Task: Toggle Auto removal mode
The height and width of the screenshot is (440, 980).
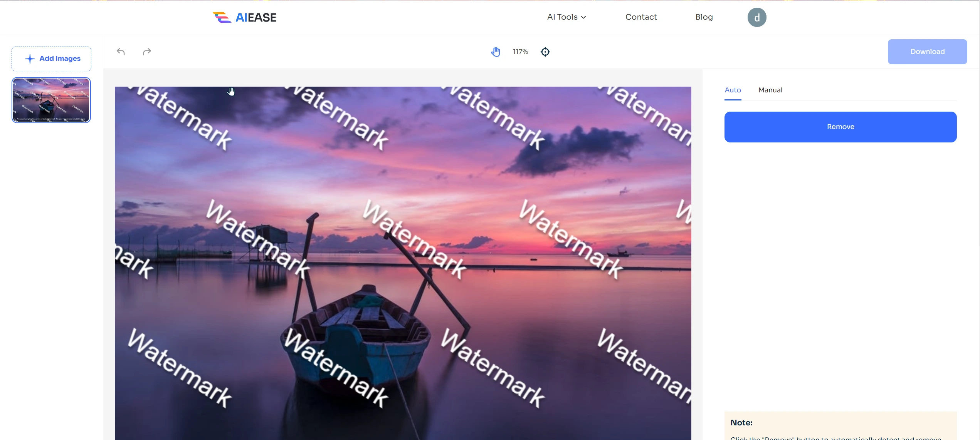Action: [x=733, y=90]
